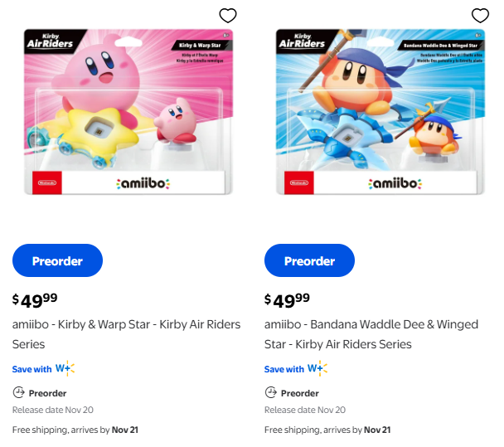Click the Nintendo logo on Kirby amiibo box
The width and height of the screenshot is (504, 447).
(46, 183)
